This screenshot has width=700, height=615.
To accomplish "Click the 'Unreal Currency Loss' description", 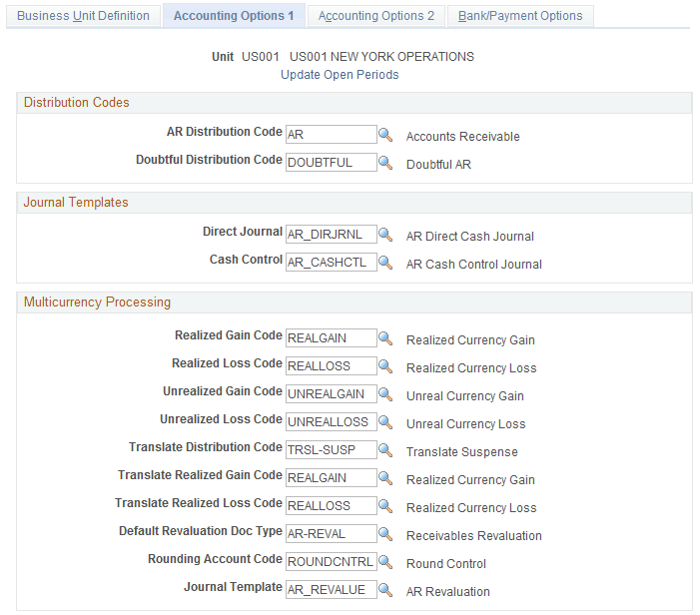I will (x=466, y=424).
